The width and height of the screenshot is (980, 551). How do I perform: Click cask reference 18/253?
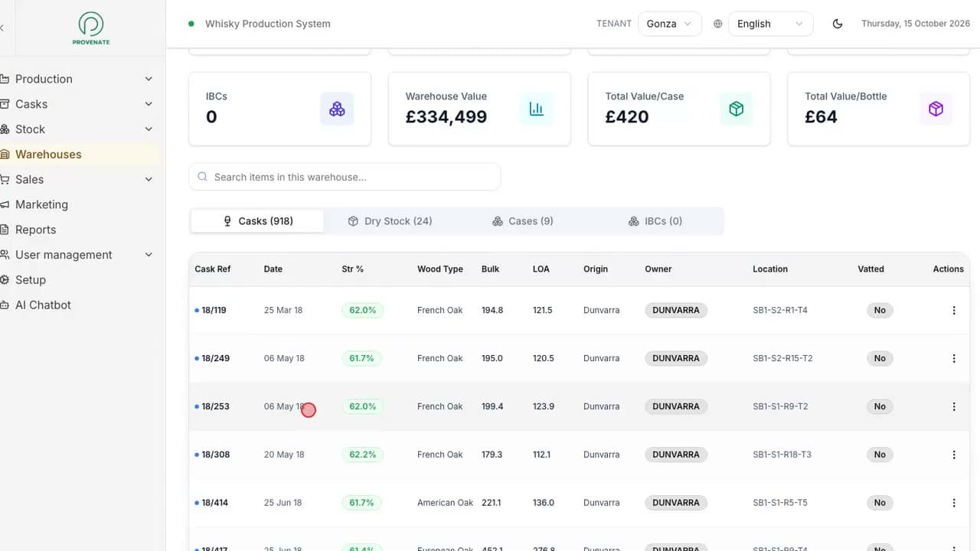pos(215,406)
